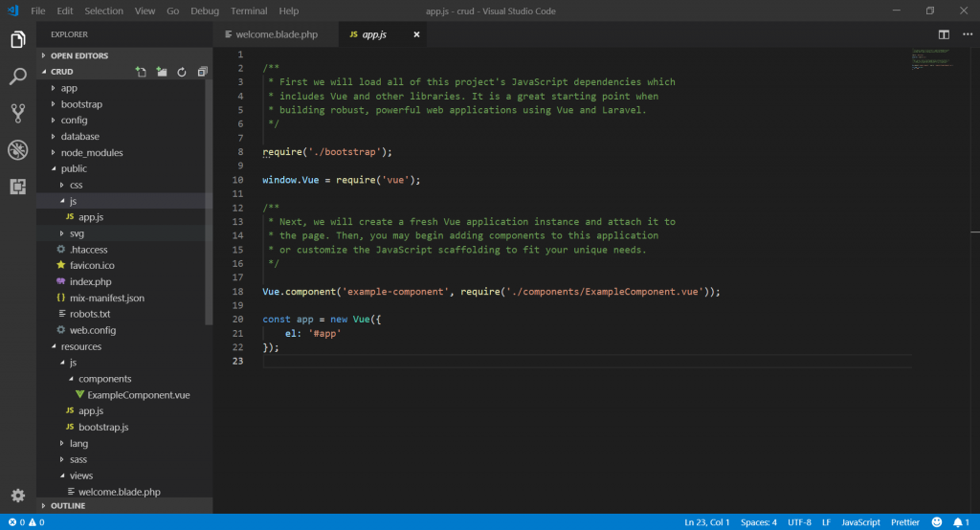Click the New Folder icon in CRUD header
The width and height of the screenshot is (980, 530).
click(162, 72)
